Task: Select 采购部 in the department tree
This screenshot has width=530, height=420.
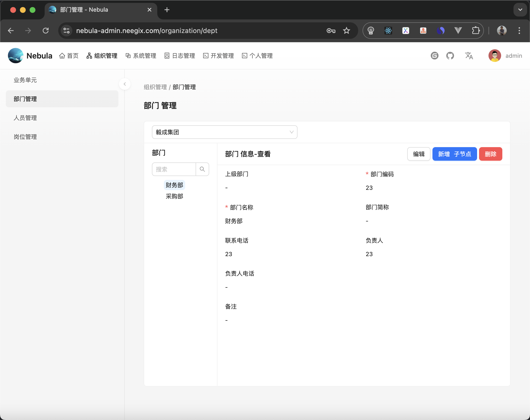Action: (x=174, y=196)
